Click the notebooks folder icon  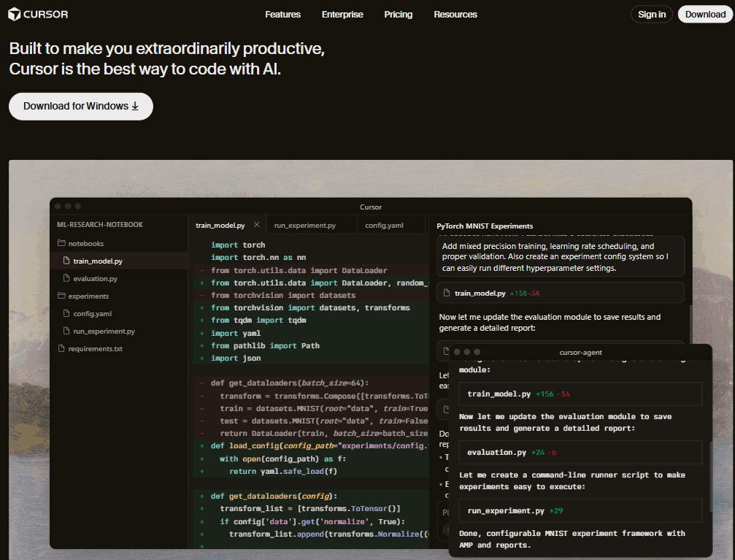pos(61,243)
